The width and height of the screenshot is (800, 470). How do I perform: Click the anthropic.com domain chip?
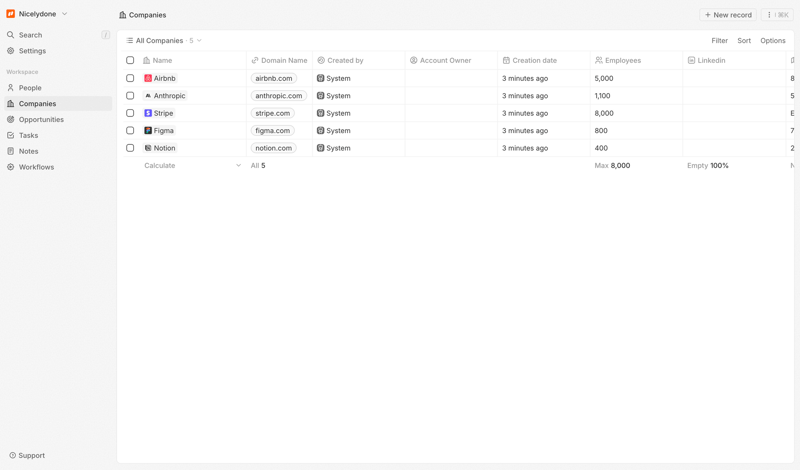(x=279, y=95)
